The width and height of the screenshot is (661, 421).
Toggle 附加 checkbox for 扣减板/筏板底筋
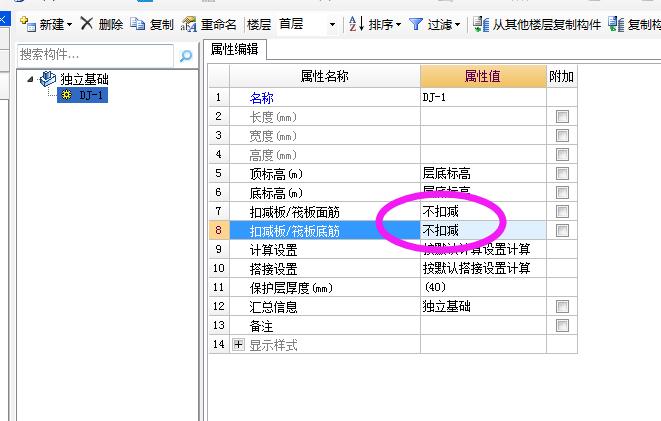[562, 230]
